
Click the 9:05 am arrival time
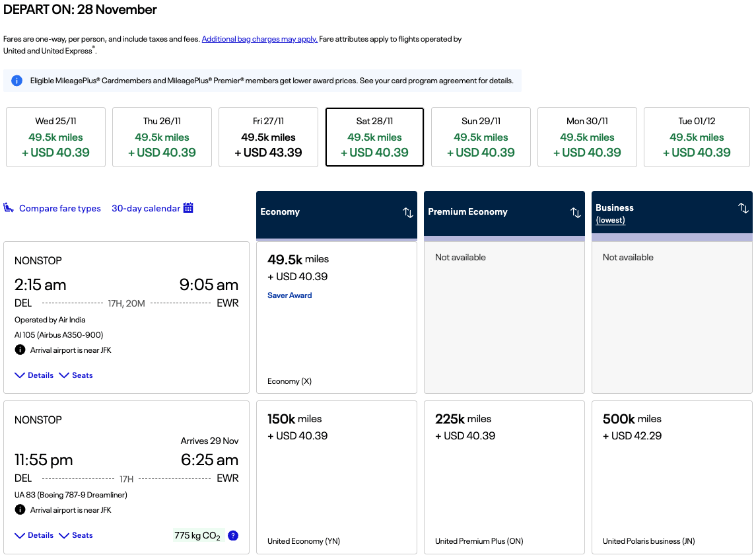click(209, 285)
